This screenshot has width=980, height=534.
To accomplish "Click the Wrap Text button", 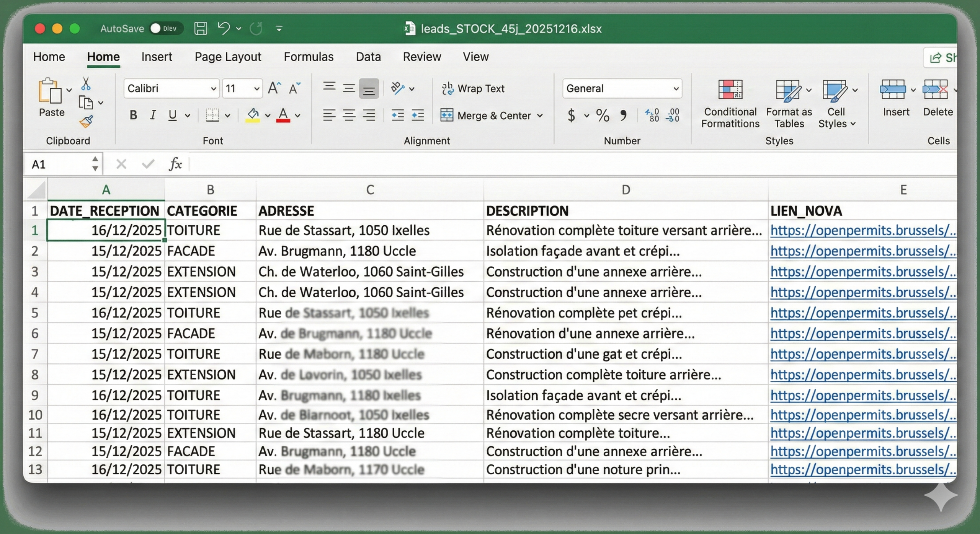I will [x=473, y=89].
